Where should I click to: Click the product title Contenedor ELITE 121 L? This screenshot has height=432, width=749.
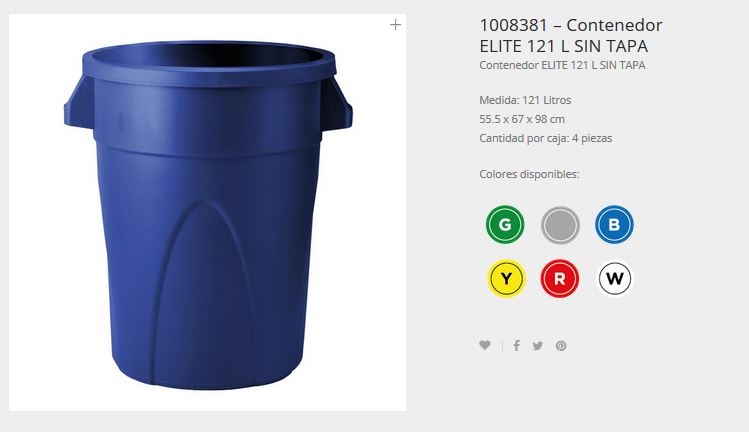[x=571, y=35]
